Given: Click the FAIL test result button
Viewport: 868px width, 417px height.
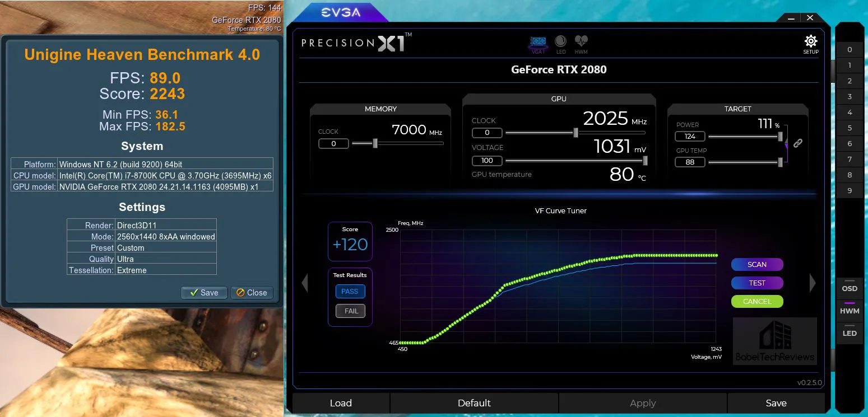Looking at the screenshot, I should tap(351, 311).
